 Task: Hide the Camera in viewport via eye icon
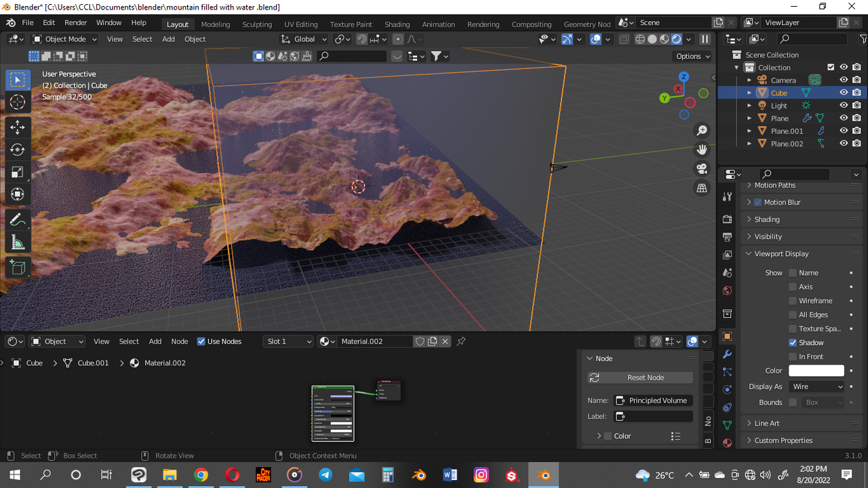pyautogui.click(x=844, y=80)
